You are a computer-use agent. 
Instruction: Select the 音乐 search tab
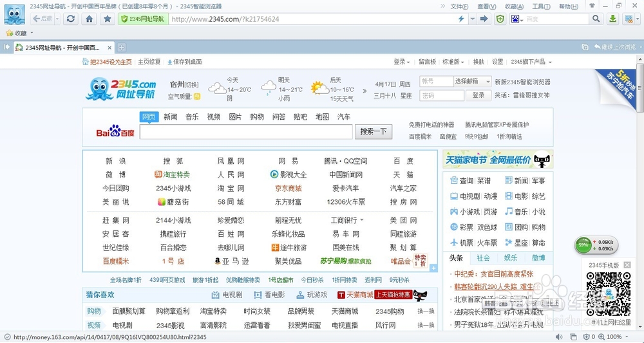192,117
